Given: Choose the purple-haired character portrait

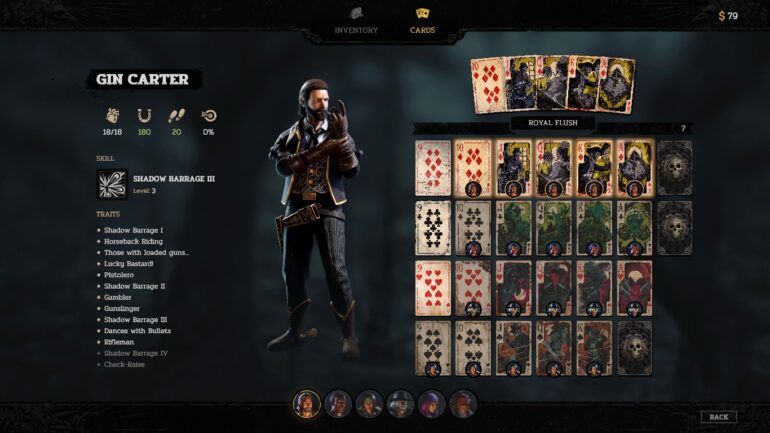Looking at the screenshot, I should point(432,404).
